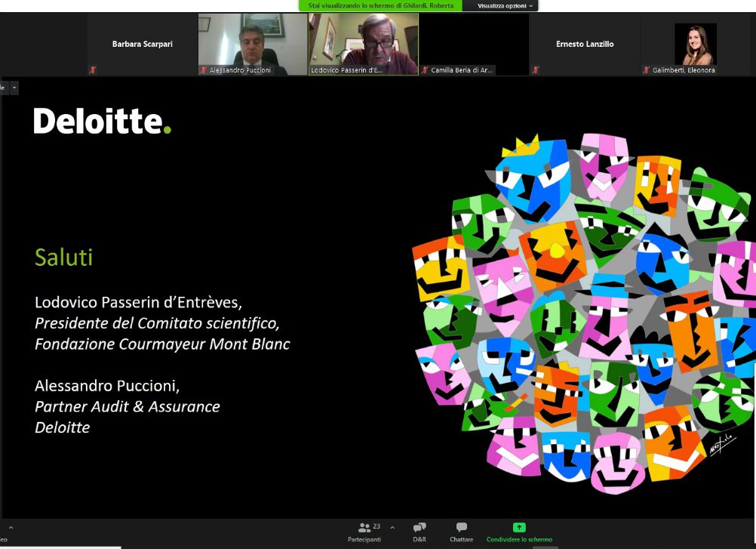Select Alessandro Puccioni's video thumbnail
756x549 pixels.
[253, 44]
